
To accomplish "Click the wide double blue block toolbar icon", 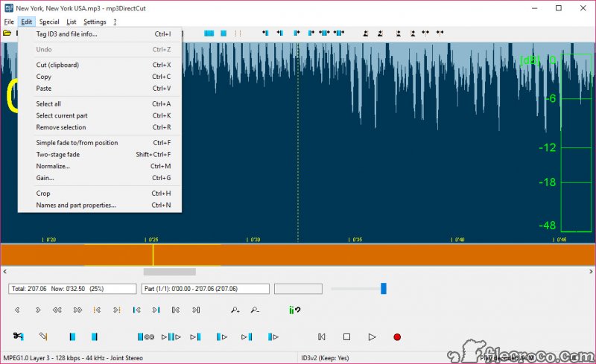I will click(x=209, y=33).
